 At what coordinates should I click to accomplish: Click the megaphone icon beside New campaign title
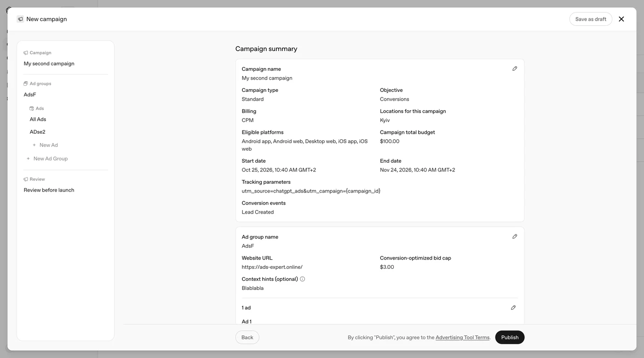point(20,19)
